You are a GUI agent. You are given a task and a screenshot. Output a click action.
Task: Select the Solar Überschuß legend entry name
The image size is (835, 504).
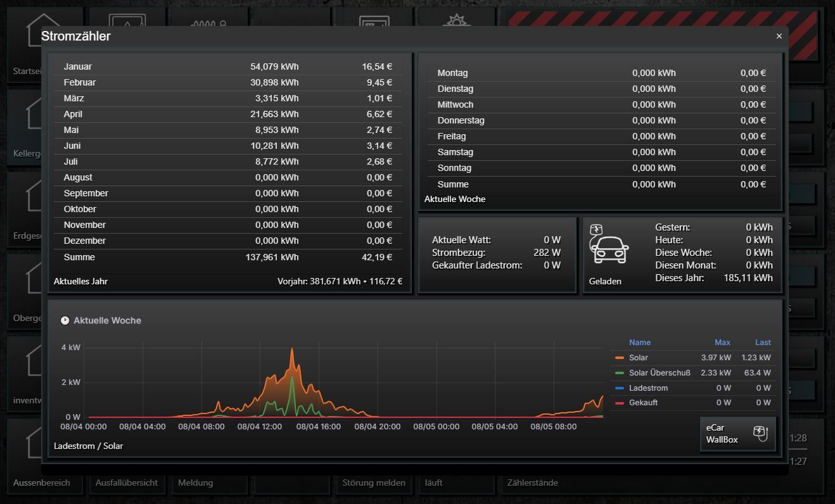tap(660, 373)
